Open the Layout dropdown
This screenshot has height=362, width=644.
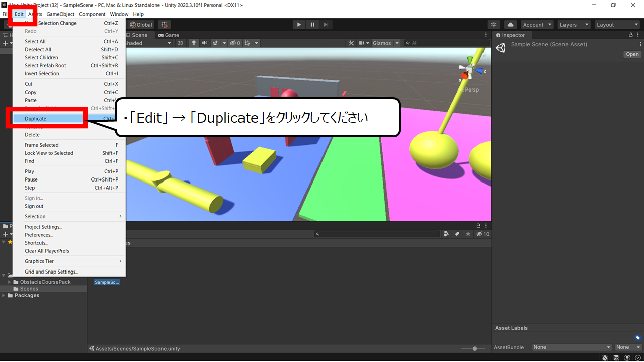coord(616,25)
